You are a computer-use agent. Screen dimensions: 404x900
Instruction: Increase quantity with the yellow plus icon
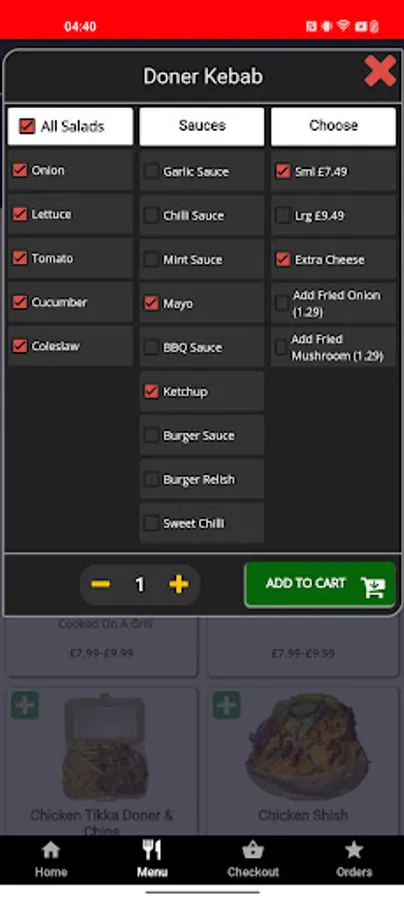(x=178, y=584)
